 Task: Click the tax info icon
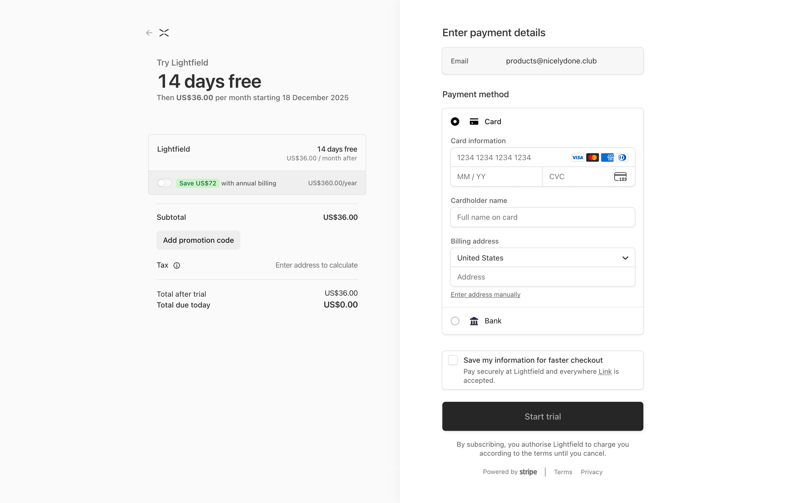(177, 266)
